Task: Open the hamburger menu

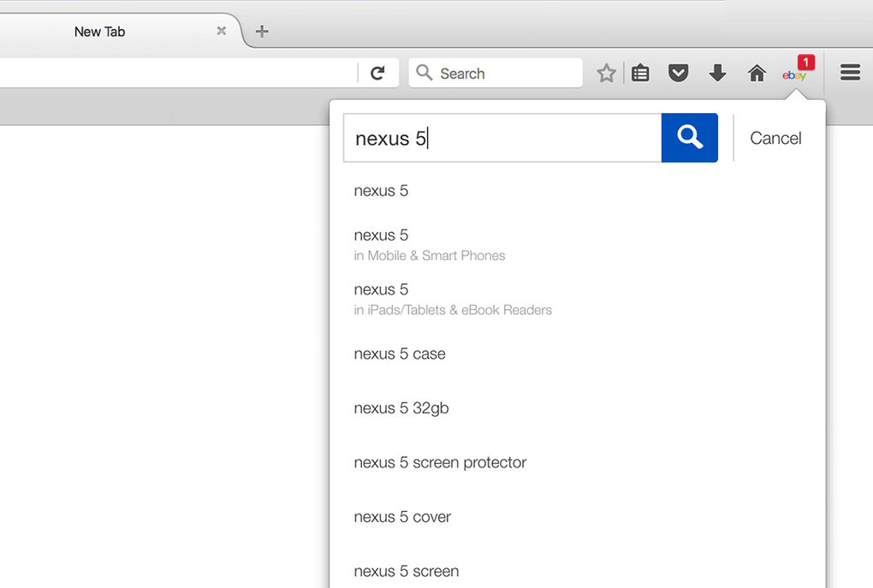Action: tap(850, 73)
